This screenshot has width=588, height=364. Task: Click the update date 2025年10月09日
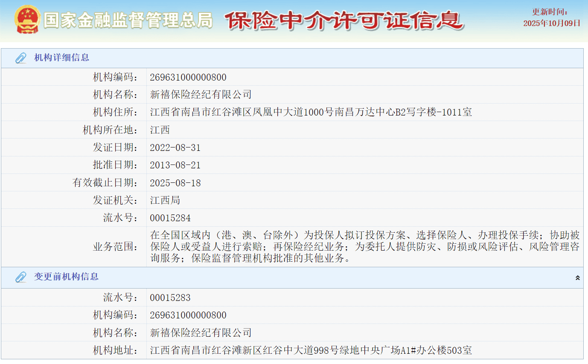(552, 23)
